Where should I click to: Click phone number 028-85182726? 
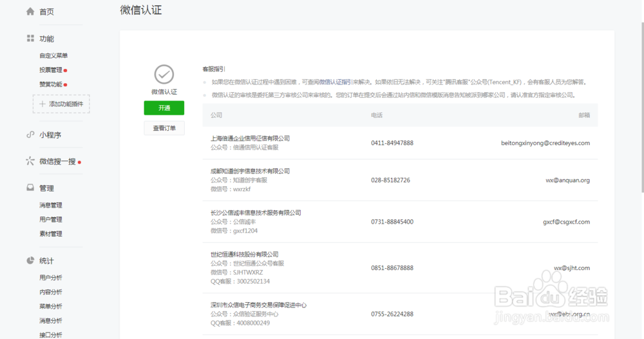click(391, 180)
